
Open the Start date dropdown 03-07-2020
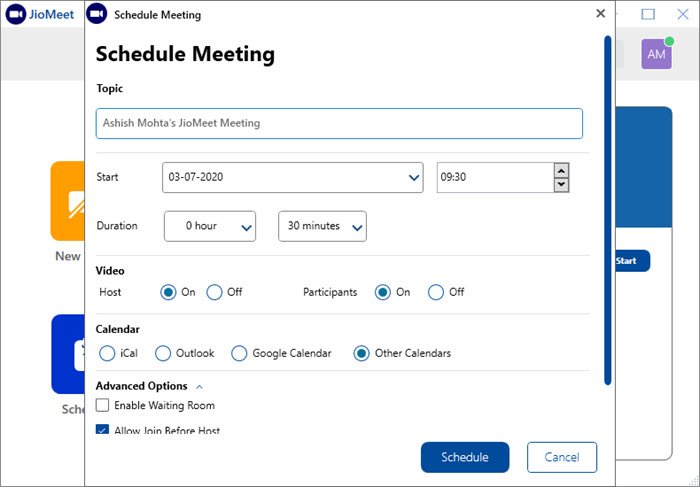[292, 177]
